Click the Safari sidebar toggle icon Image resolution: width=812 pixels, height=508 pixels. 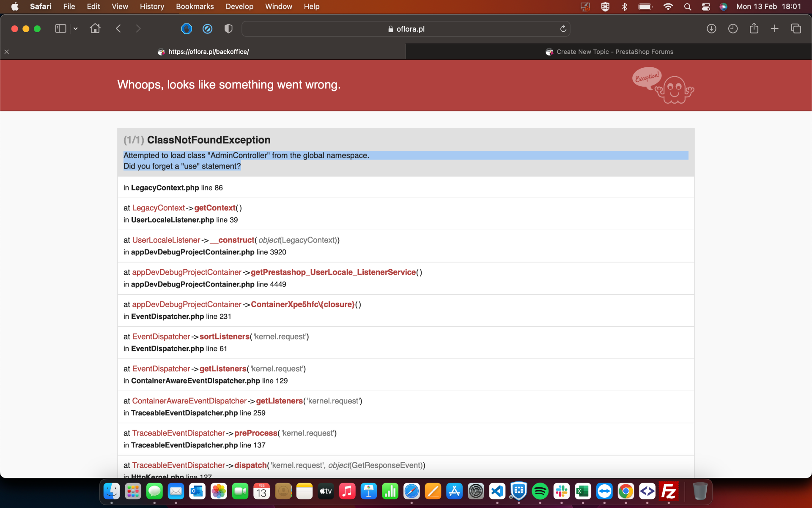(x=60, y=29)
